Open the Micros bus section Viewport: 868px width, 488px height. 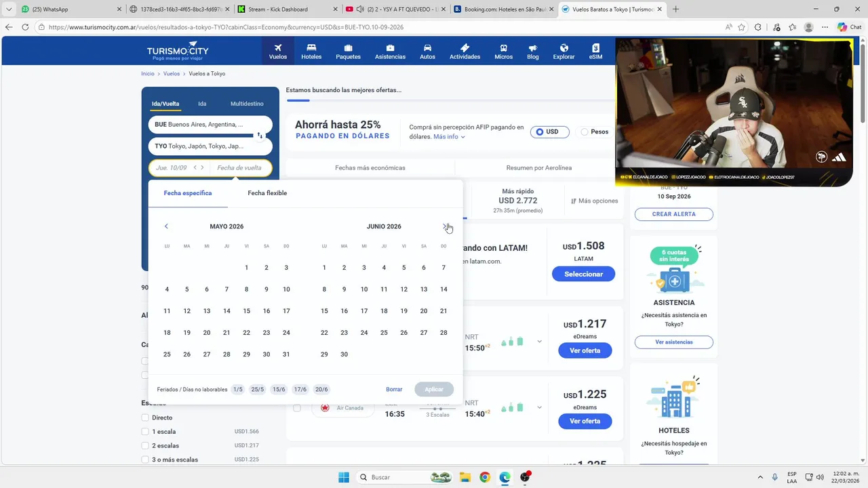pyautogui.click(x=503, y=52)
